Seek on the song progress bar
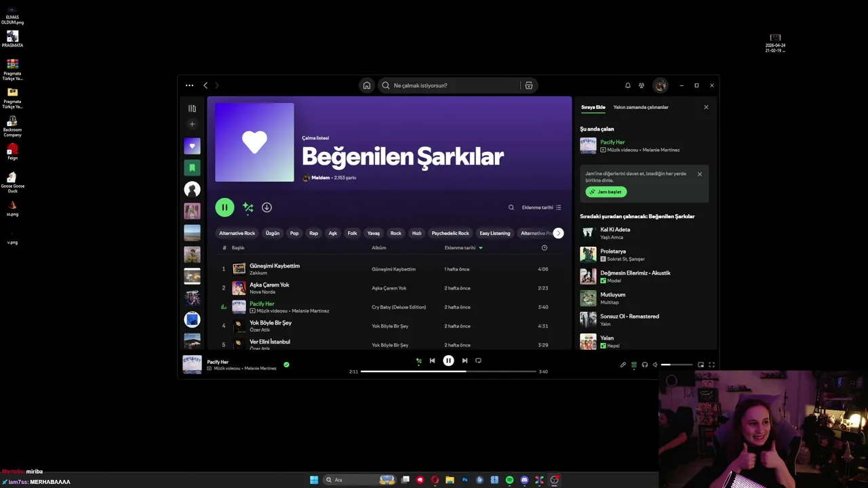Screen dimensions: 868x488 coord(448,371)
